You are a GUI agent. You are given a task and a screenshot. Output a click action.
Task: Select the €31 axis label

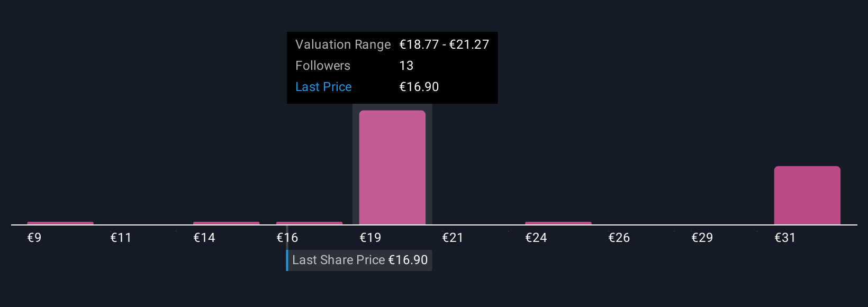(785, 238)
